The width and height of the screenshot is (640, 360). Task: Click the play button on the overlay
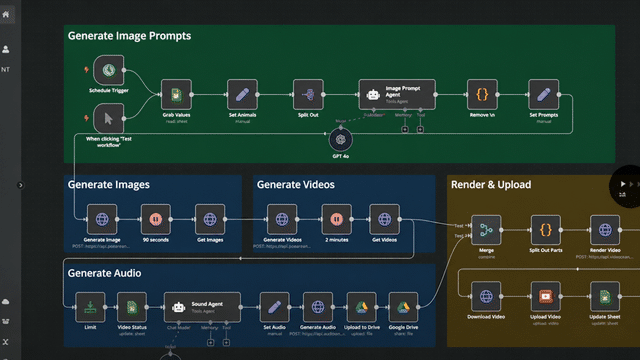[623, 184]
